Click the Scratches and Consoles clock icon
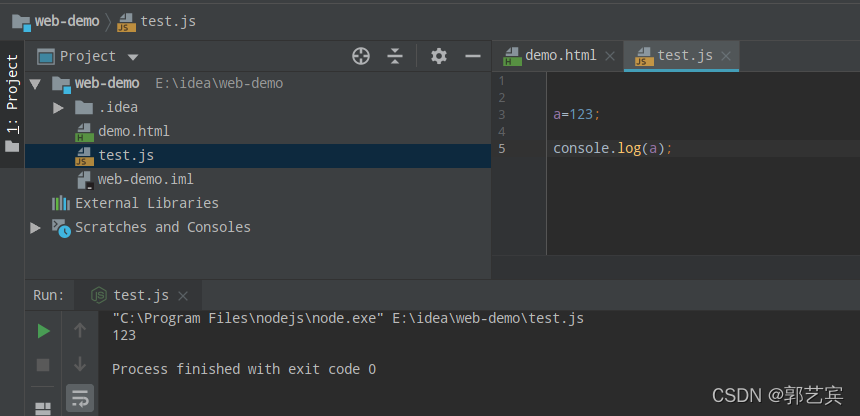 click(61, 228)
